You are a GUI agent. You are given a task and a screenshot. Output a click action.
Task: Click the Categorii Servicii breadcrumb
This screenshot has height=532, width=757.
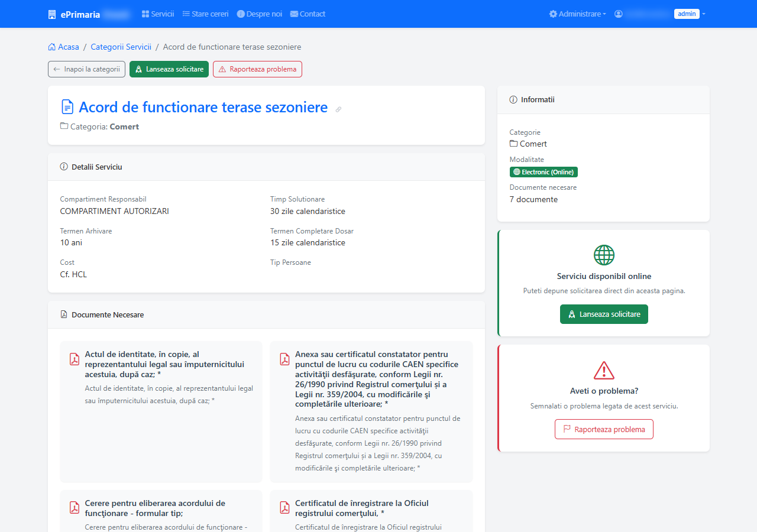point(121,47)
